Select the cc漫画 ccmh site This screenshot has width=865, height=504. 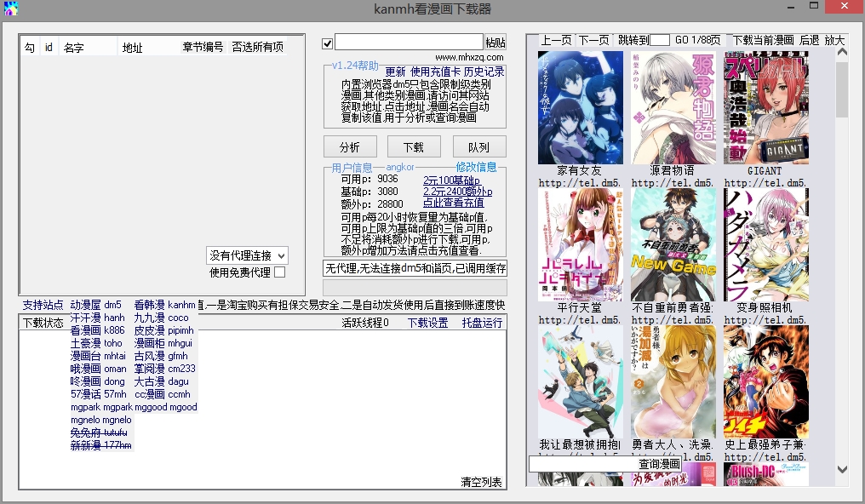pos(163,393)
